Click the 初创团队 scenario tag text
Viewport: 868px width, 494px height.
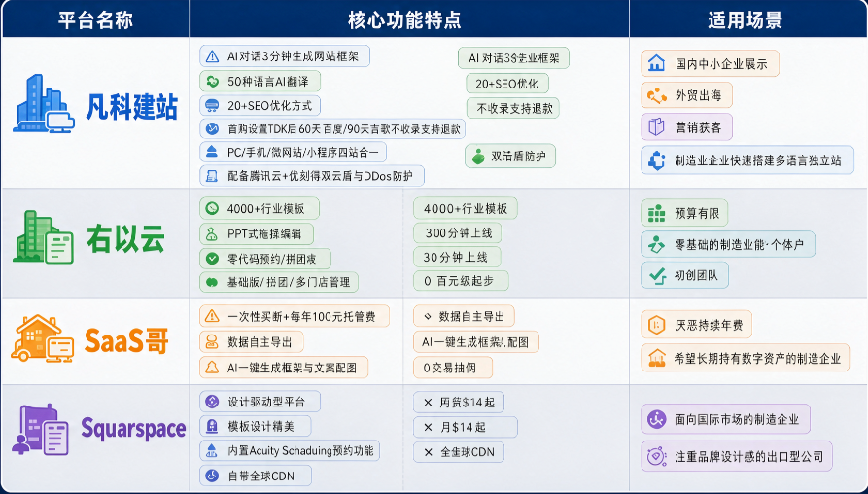click(696, 275)
